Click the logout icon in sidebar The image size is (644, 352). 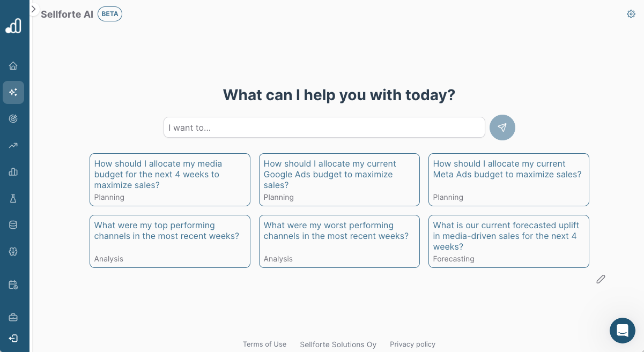(13, 338)
